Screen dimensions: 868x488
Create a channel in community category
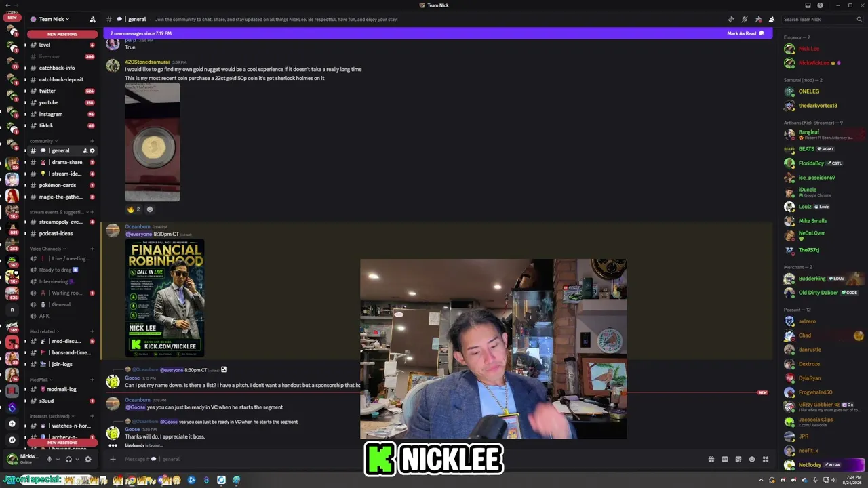pyautogui.click(x=92, y=141)
